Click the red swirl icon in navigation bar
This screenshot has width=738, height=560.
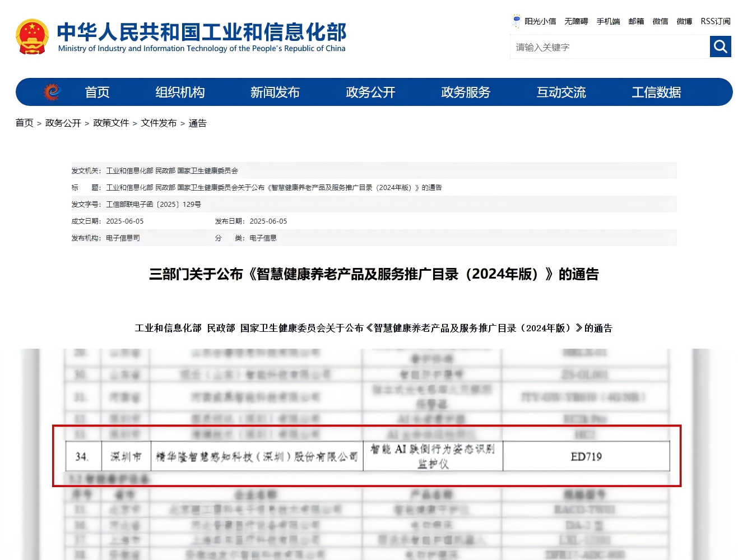[52, 91]
